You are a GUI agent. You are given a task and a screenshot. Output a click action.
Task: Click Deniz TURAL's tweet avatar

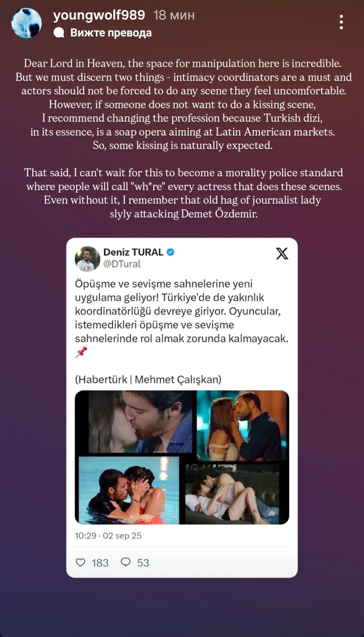tap(87, 259)
